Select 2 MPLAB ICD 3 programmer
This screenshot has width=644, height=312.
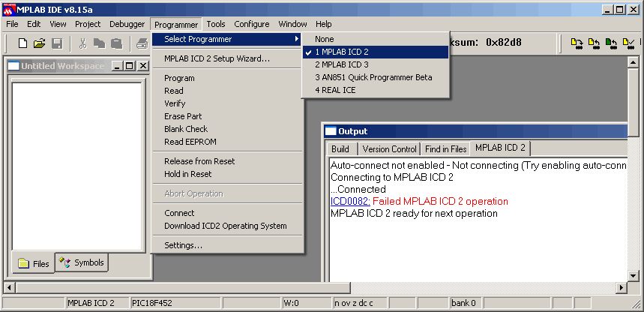pos(376,65)
